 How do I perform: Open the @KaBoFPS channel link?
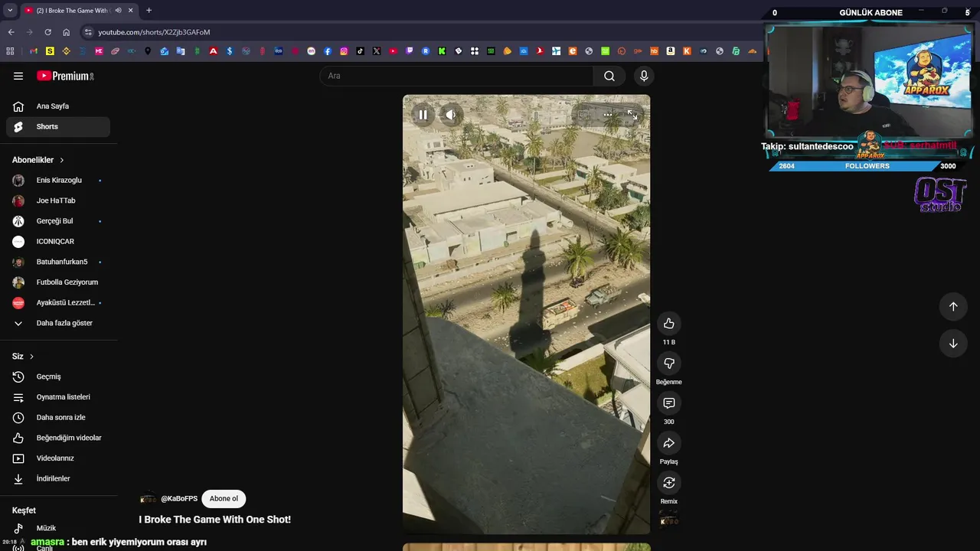[179, 499]
